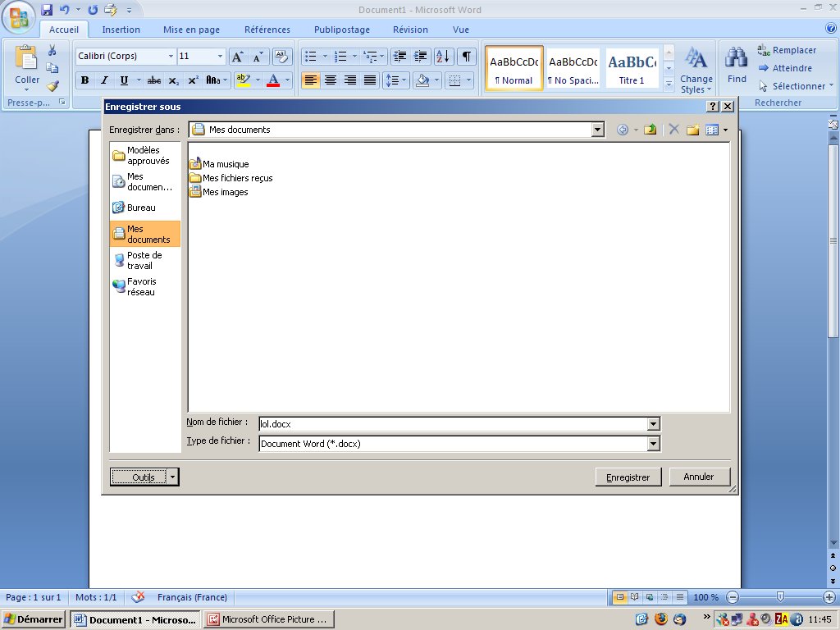Expand the Enregistrer dans location dropdown
The width and height of the screenshot is (840, 630).
click(598, 130)
